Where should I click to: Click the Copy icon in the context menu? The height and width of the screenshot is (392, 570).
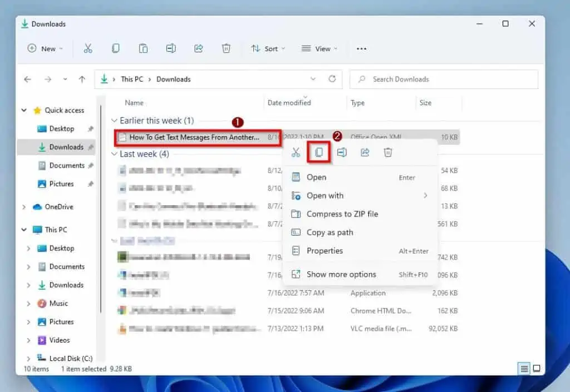[319, 152]
